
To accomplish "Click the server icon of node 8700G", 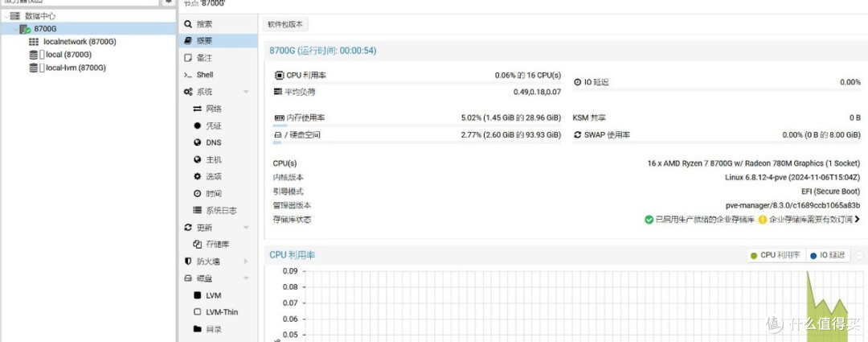I will tap(25, 29).
